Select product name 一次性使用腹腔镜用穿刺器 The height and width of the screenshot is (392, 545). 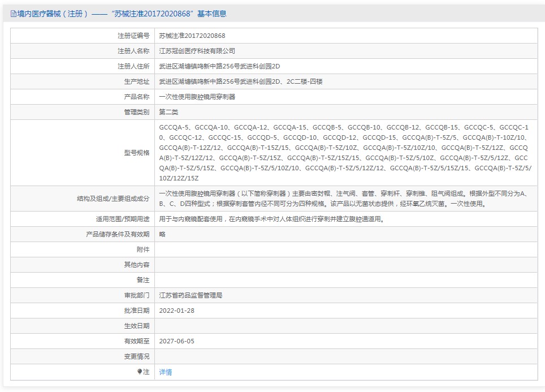point(197,97)
